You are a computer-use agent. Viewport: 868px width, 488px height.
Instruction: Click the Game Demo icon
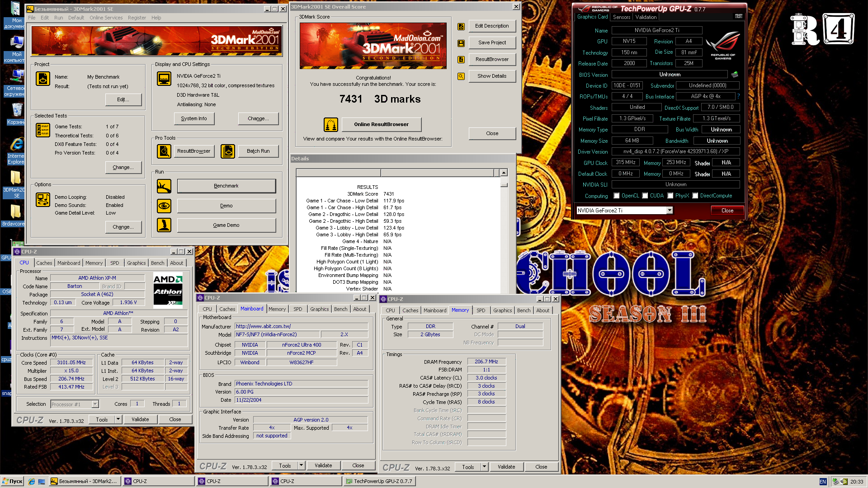(x=164, y=225)
